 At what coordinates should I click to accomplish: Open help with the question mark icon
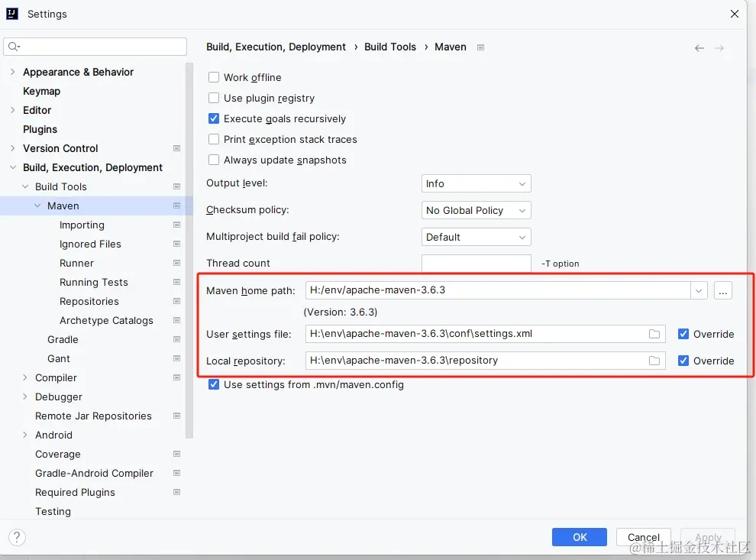(x=17, y=537)
